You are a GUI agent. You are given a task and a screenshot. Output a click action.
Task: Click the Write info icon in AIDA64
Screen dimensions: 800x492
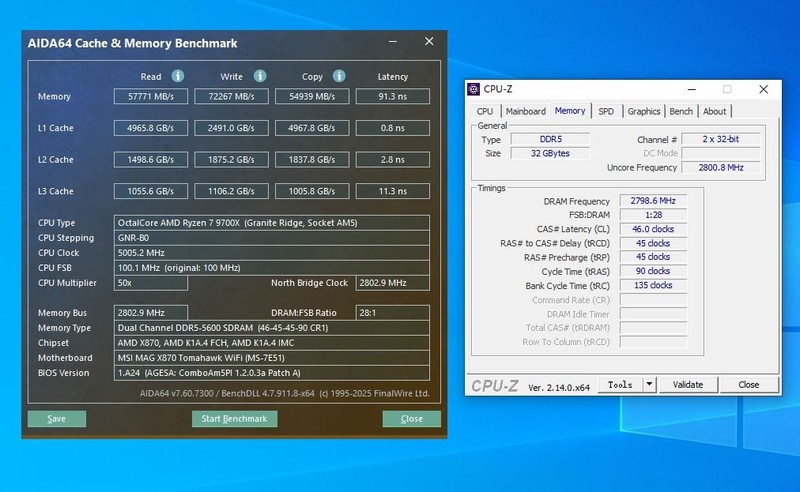point(260,76)
